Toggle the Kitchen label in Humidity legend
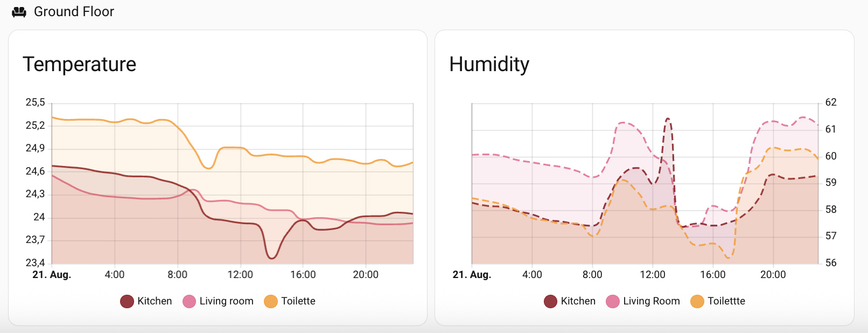The height and width of the screenshot is (333, 868). [x=578, y=301]
